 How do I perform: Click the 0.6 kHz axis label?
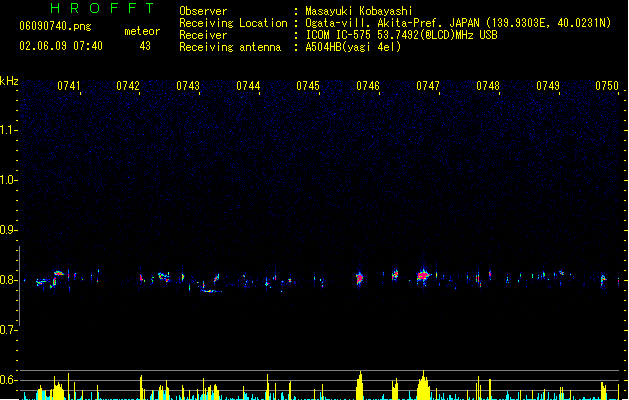tap(8, 380)
